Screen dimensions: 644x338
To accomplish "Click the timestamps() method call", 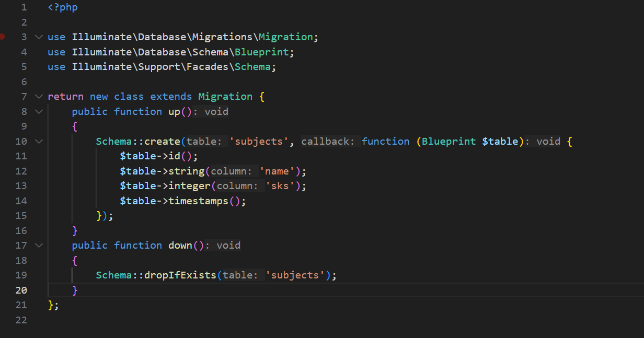I will [199, 201].
